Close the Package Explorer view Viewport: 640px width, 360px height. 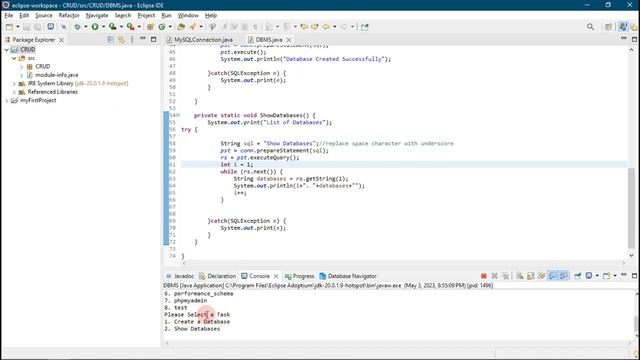[x=61, y=40]
